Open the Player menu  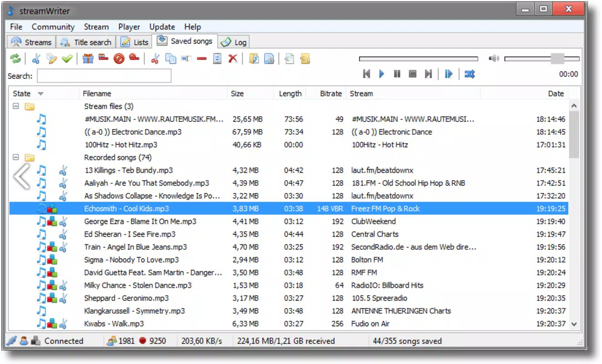click(129, 27)
